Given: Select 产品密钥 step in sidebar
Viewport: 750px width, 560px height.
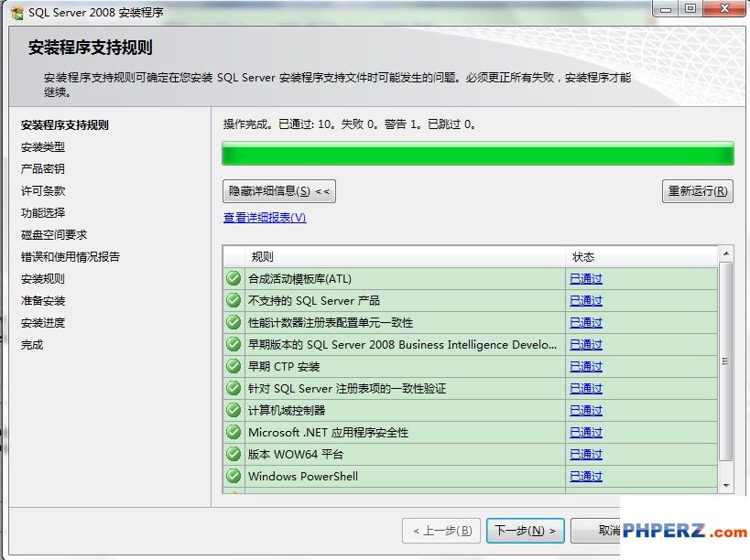Looking at the screenshot, I should 43,169.
